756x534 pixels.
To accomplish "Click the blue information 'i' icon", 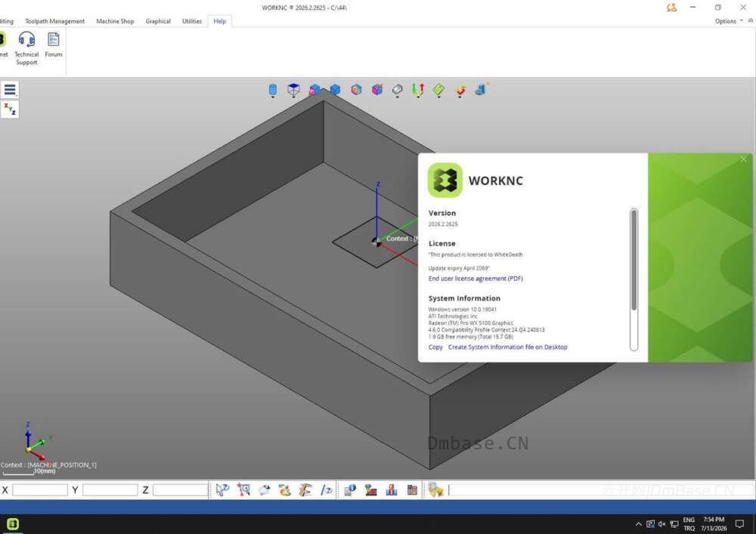I will click(x=350, y=490).
